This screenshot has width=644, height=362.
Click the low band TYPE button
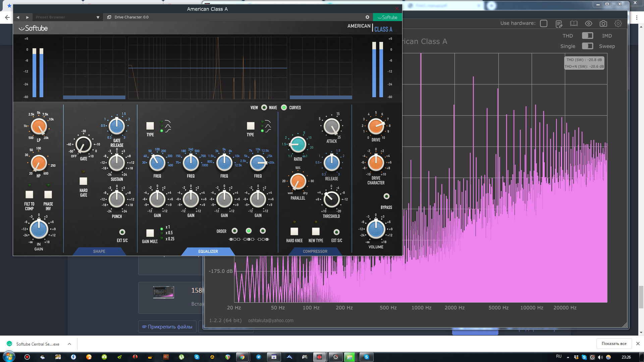tap(150, 126)
